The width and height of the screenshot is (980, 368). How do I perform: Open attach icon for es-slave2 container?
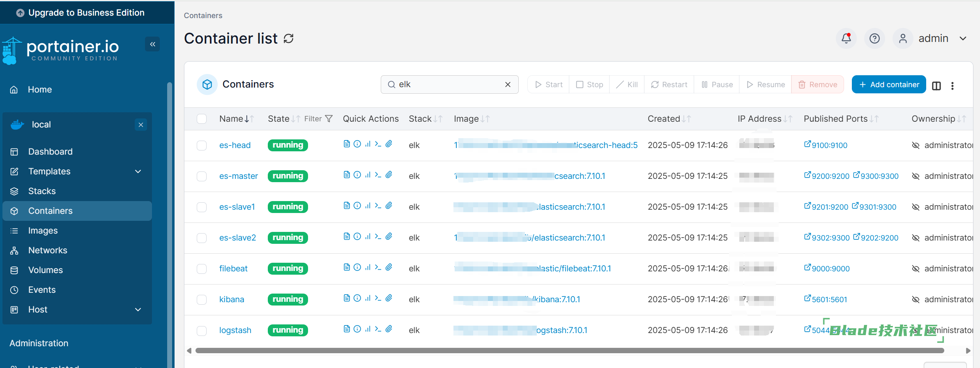pyautogui.click(x=389, y=236)
